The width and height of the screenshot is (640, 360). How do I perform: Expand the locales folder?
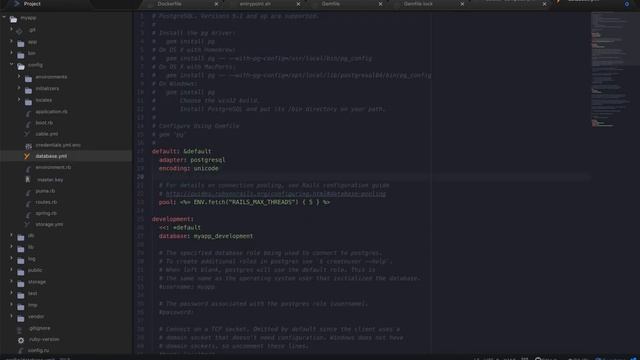click(x=19, y=100)
